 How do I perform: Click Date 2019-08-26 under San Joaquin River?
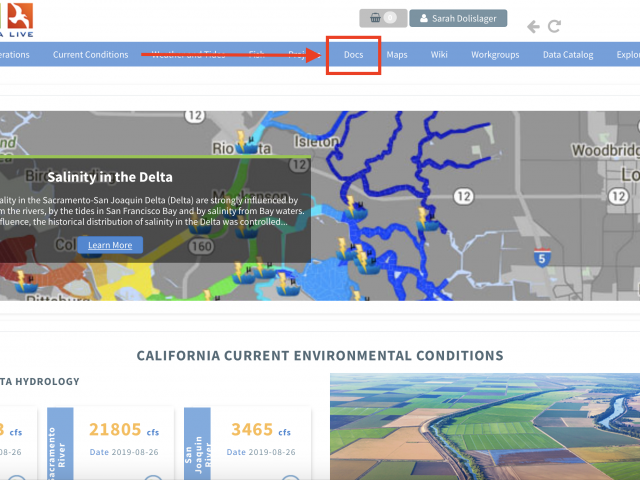[x=261, y=452]
